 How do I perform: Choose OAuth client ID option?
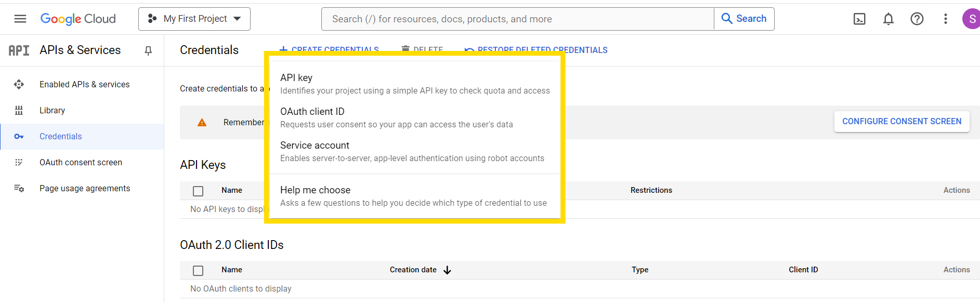coord(415,117)
